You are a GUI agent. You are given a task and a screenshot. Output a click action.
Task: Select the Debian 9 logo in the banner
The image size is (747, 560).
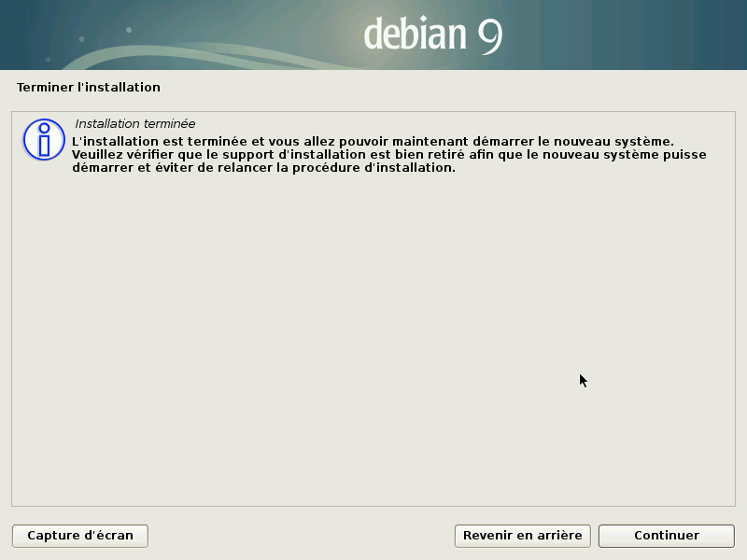coord(432,35)
